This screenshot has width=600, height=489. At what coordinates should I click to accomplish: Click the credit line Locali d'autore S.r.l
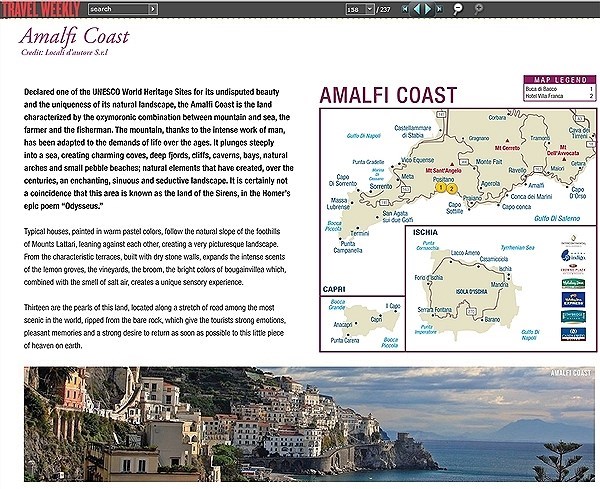coord(64,52)
